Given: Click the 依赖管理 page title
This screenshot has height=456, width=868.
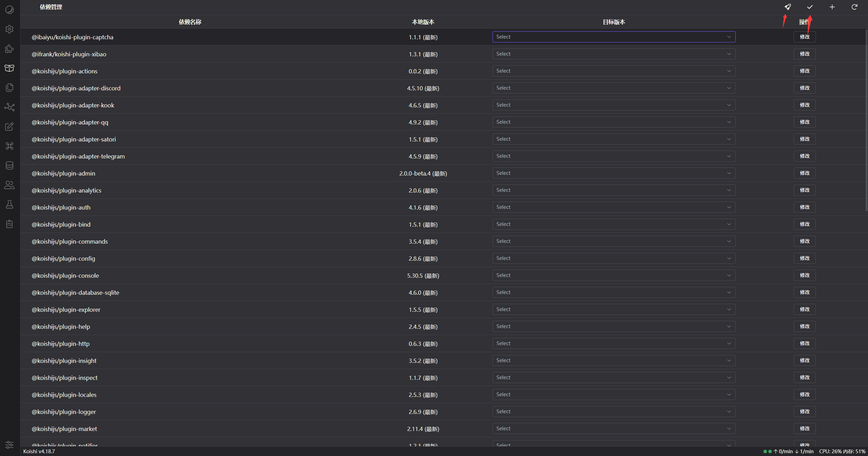Looking at the screenshot, I should (x=51, y=7).
